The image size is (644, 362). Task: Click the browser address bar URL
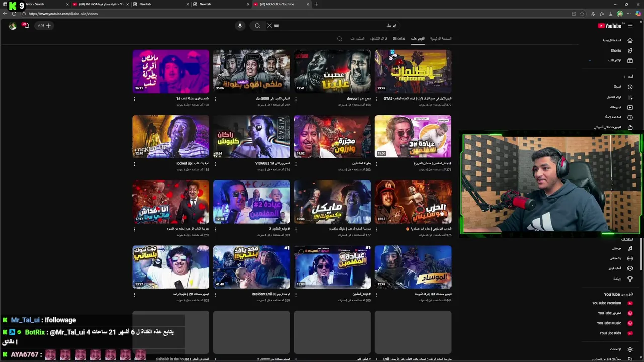pyautogui.click(x=63, y=14)
